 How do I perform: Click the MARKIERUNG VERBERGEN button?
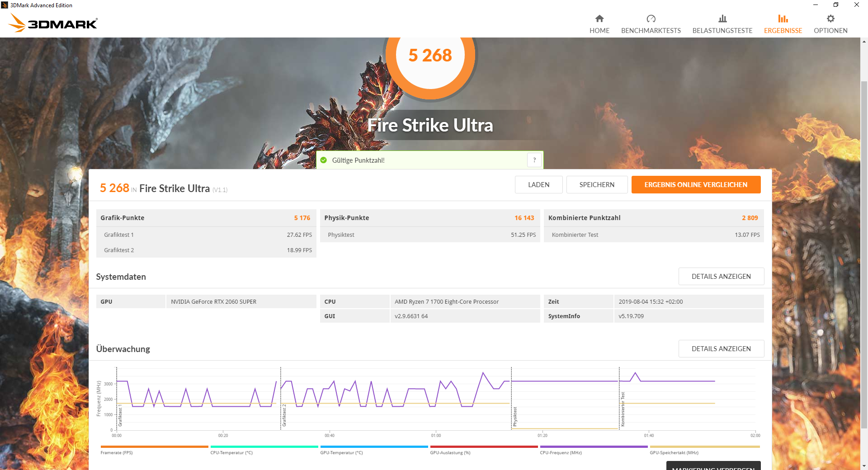tap(713, 466)
